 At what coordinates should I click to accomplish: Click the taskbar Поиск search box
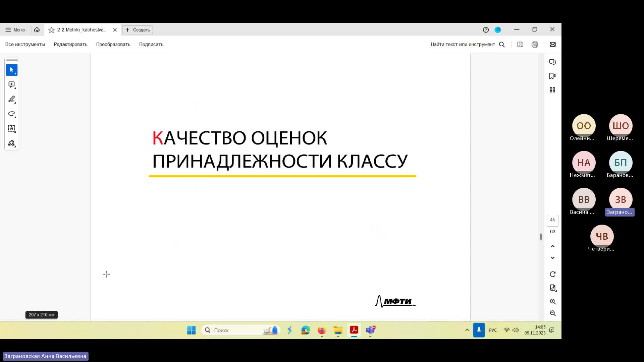[241, 330]
